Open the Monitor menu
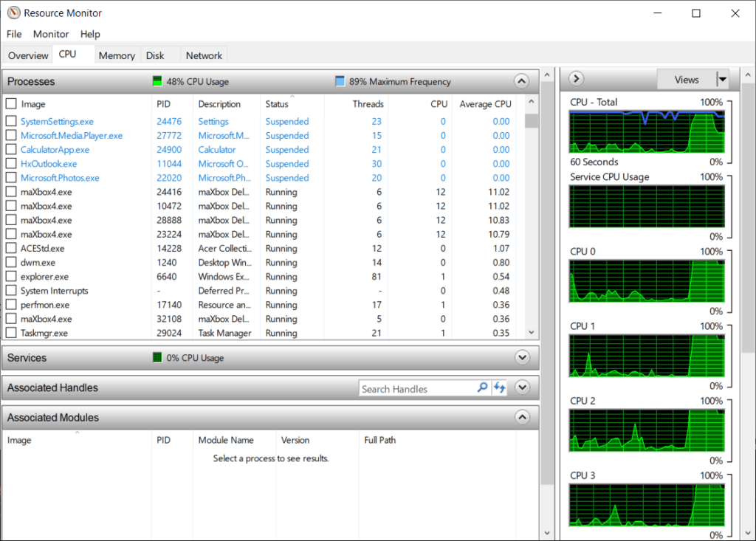This screenshot has height=541, width=756. [x=51, y=34]
